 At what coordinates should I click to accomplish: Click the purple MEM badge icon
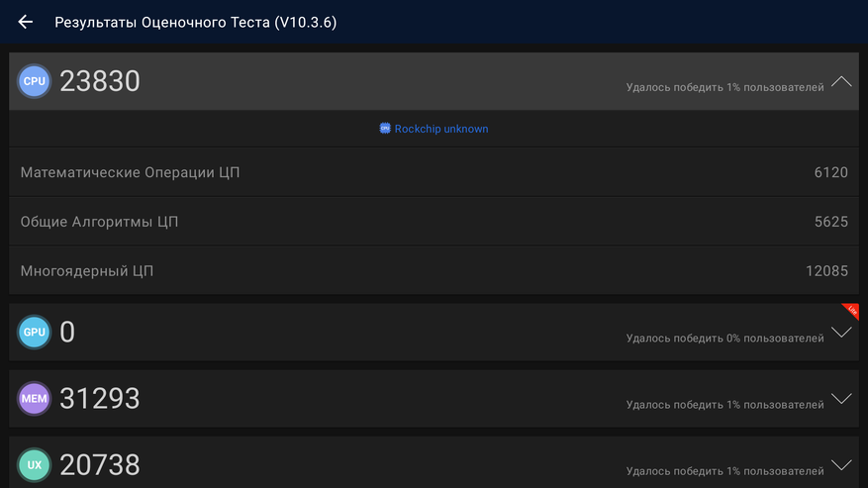click(x=34, y=399)
